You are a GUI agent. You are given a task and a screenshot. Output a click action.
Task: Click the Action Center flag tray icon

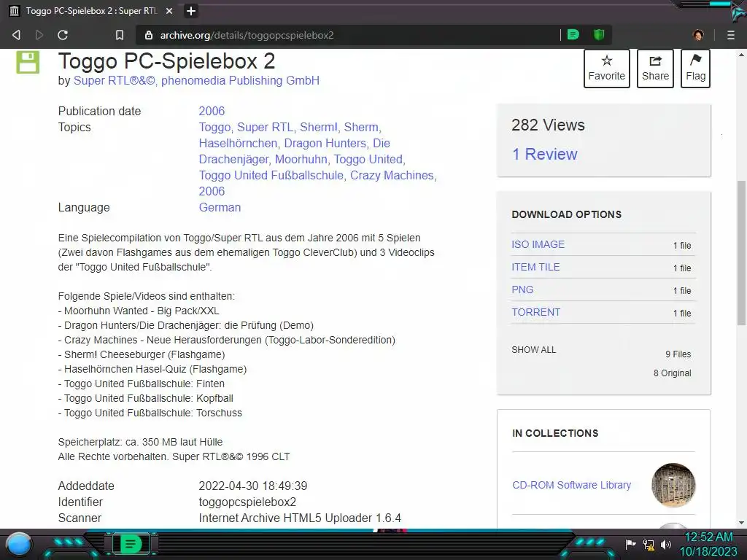click(631, 544)
